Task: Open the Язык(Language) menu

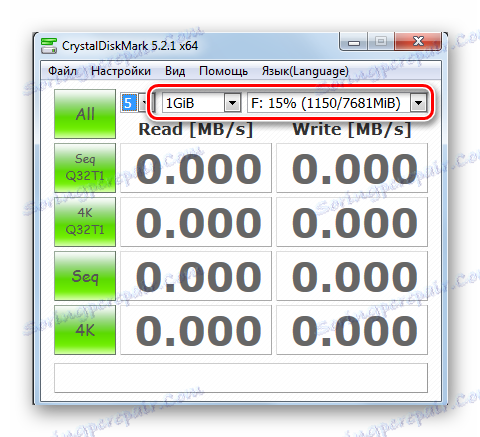Action: pyautogui.click(x=305, y=71)
